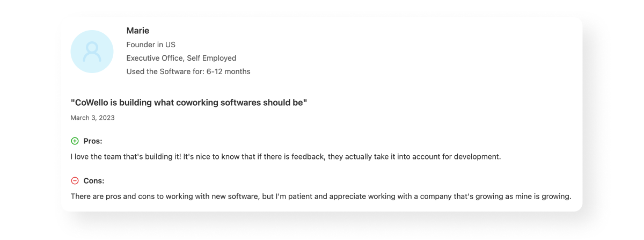
Task: Click the Pros heading label
Action: [93, 141]
